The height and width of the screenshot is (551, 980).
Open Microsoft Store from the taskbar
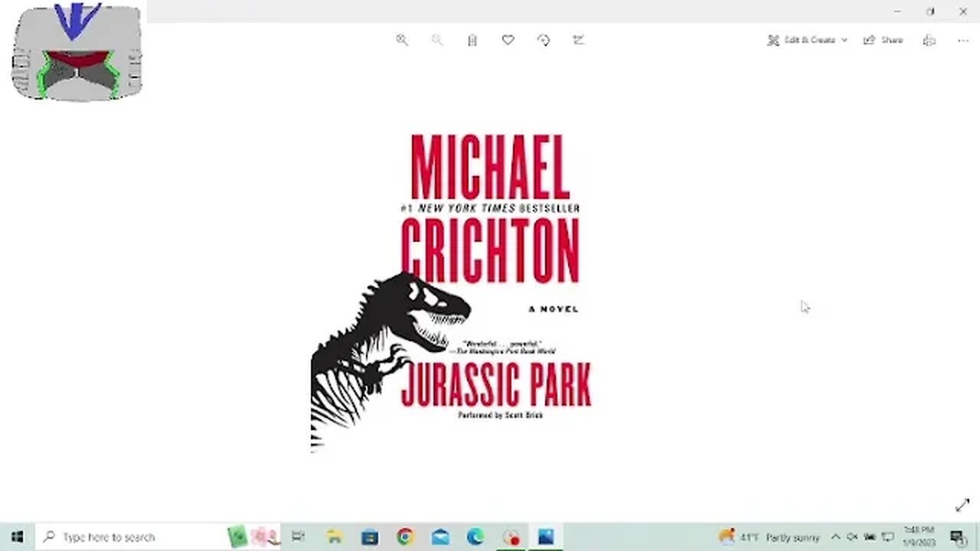[370, 536]
